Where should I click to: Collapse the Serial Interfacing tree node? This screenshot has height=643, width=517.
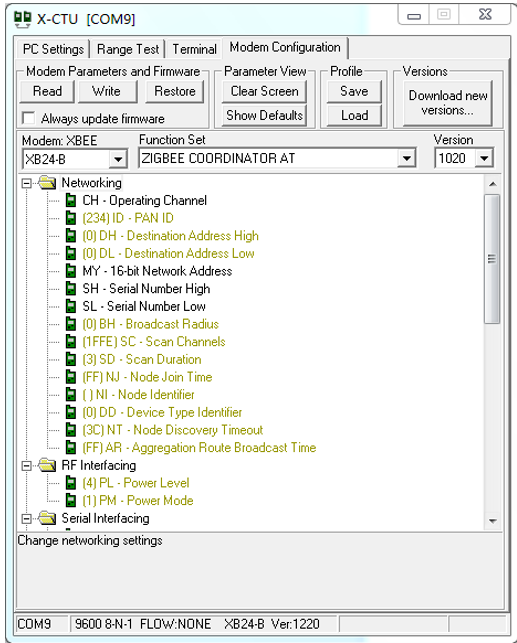pyautogui.click(x=26, y=519)
